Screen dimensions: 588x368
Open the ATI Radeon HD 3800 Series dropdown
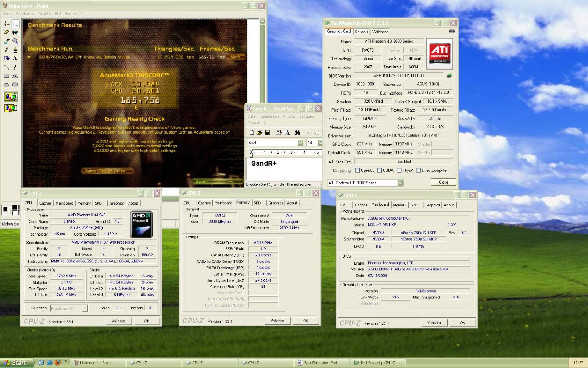(x=400, y=183)
